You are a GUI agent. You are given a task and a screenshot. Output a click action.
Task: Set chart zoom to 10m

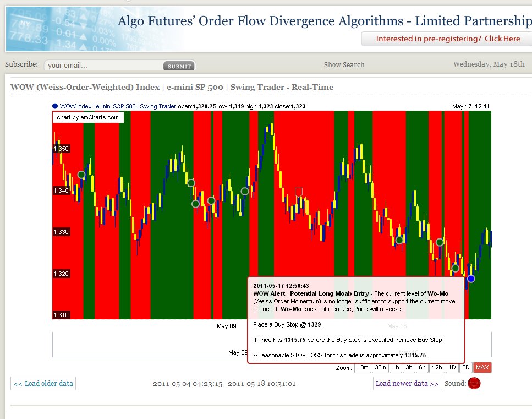(363, 367)
